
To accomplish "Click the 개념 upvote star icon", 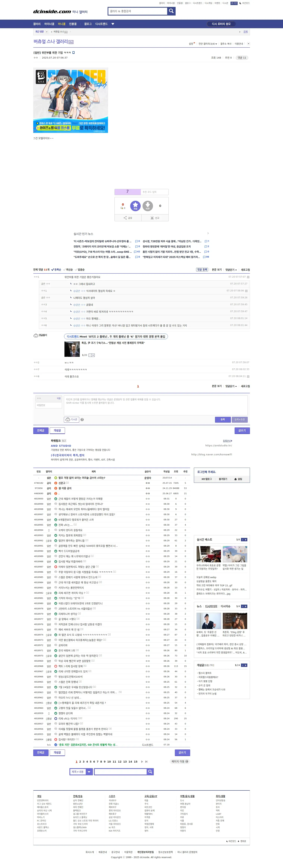I will [x=135, y=206].
